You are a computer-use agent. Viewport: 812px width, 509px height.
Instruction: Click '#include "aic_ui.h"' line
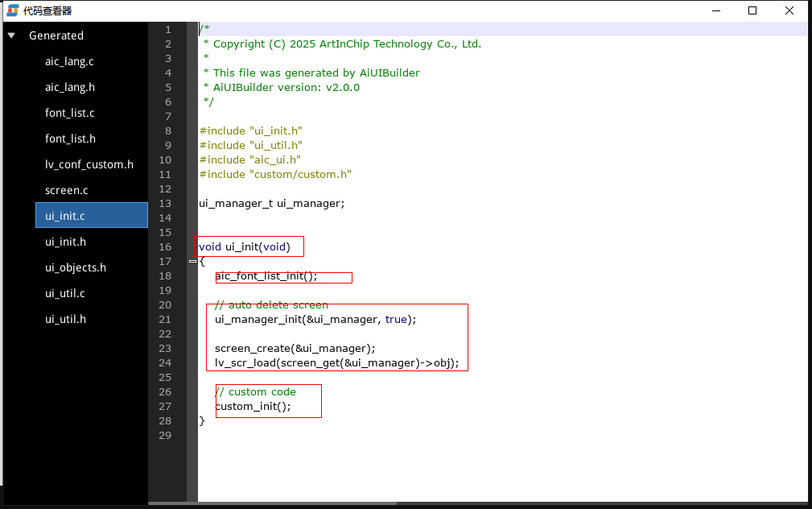[x=250, y=160]
